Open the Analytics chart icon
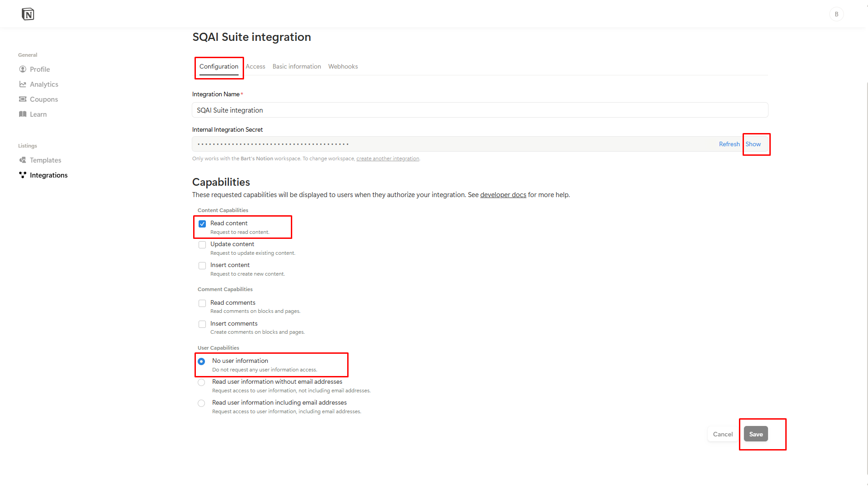 23,84
